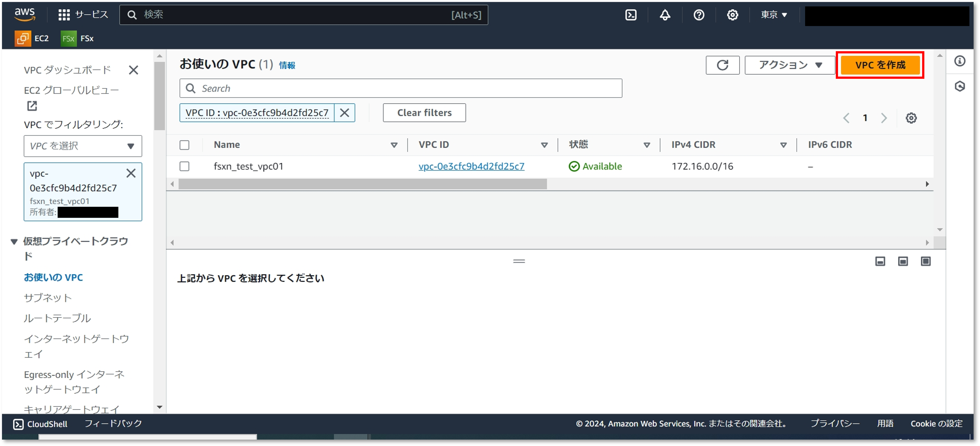Select インターネットゲートウェイ in sidebar
Viewport: 980px width, 446px height.
[76, 346]
